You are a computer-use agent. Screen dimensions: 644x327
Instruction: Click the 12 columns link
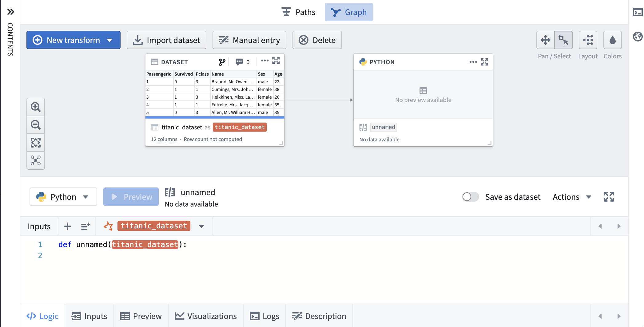pyautogui.click(x=164, y=139)
